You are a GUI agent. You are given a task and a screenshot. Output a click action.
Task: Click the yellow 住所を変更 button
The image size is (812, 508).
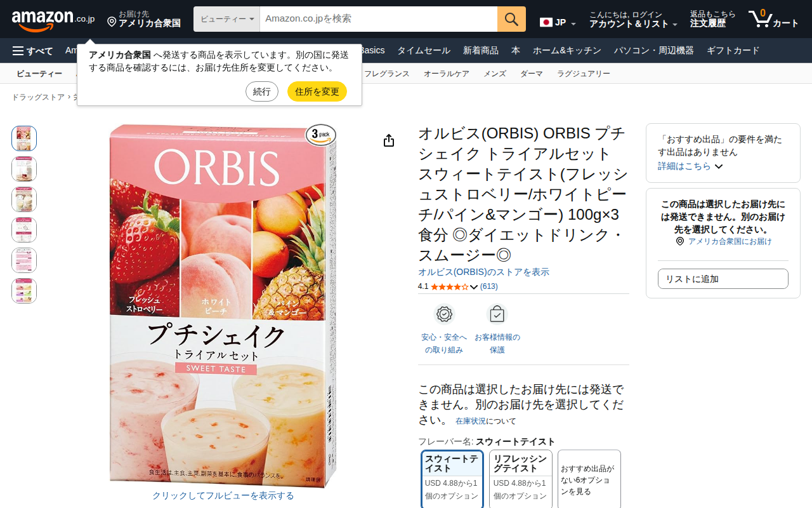point(317,91)
